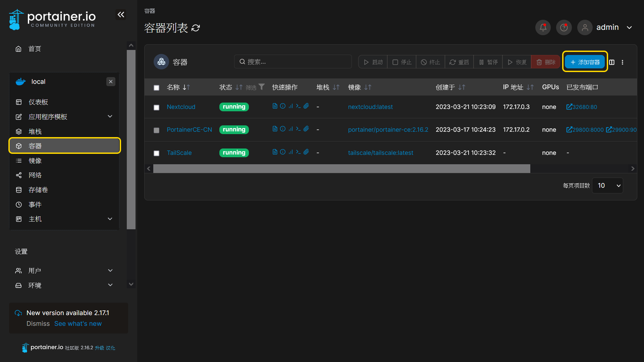Click scroll-right arrow of table scrollbar
Image resolution: width=644 pixels, height=362 pixels.
point(633,169)
